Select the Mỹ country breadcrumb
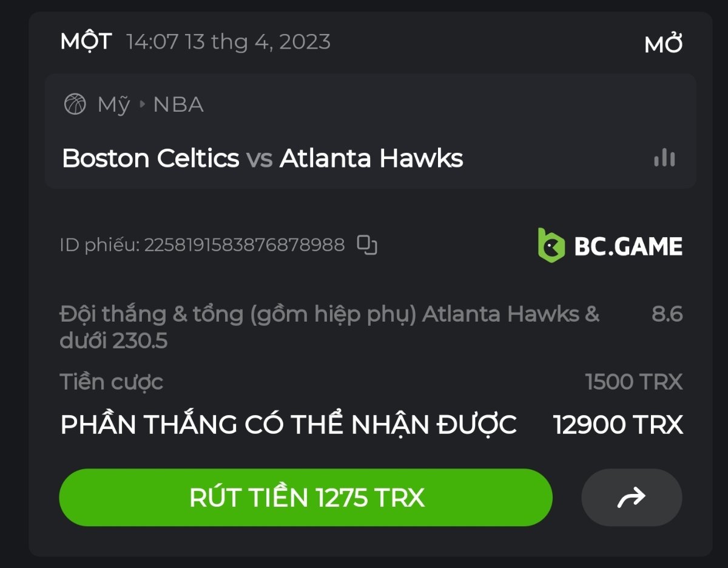Screen dimensions: 728x568 [x=113, y=105]
